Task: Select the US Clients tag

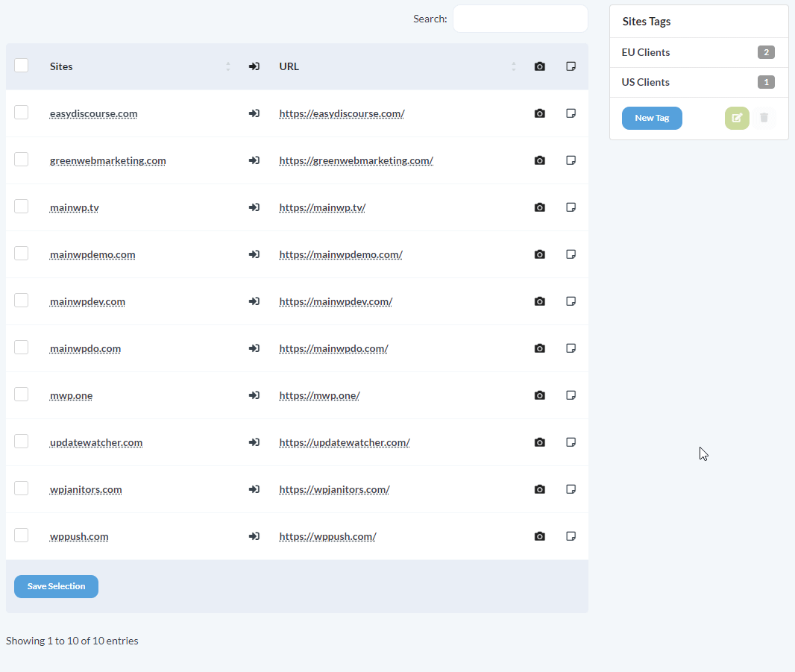Action: (646, 82)
